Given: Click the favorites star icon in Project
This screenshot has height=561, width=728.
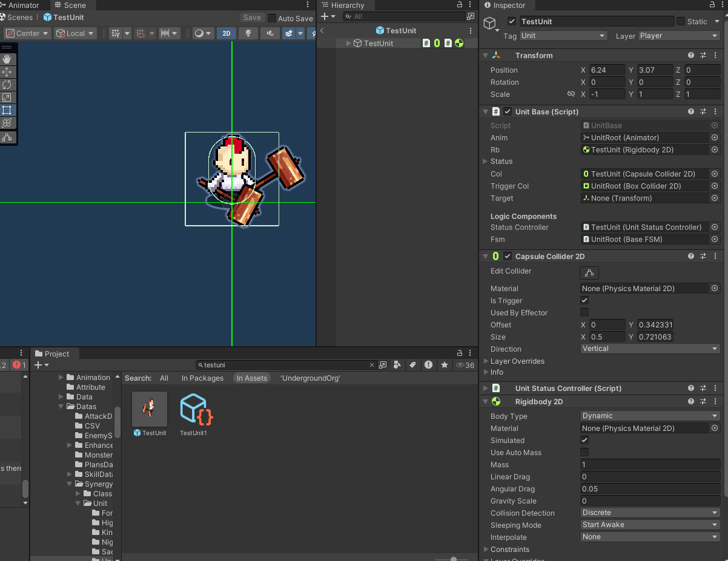Looking at the screenshot, I should [x=445, y=365].
